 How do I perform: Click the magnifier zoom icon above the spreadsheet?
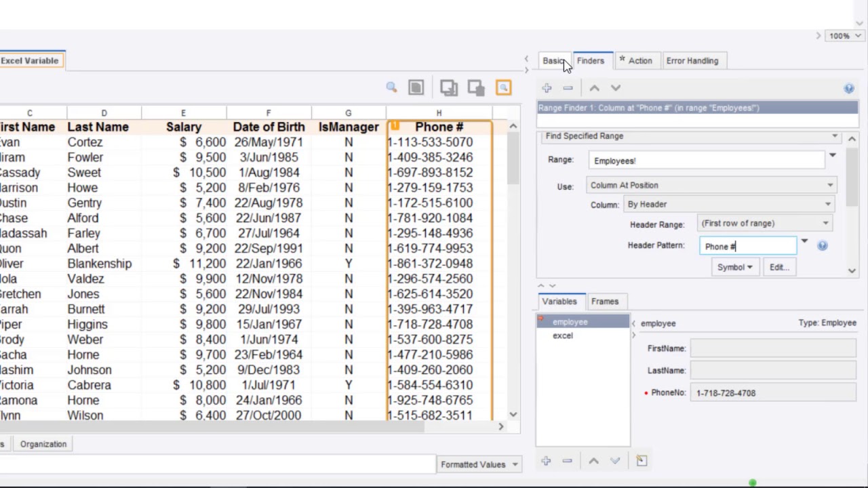tap(391, 87)
